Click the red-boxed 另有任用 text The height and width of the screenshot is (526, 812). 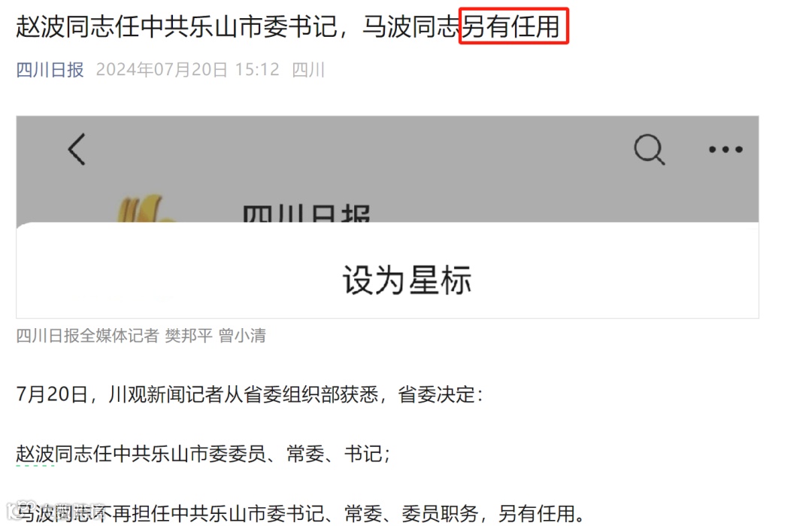(513, 26)
